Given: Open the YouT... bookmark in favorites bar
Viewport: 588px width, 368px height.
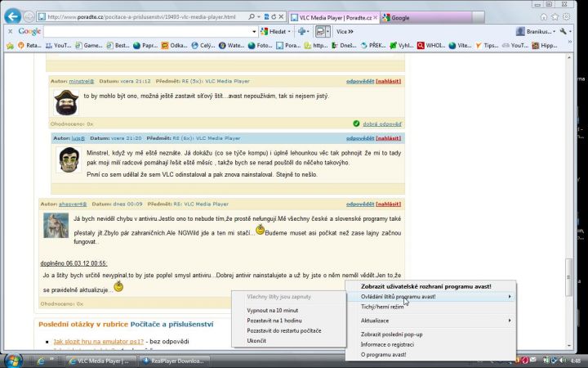Looking at the screenshot, I should (x=58, y=46).
